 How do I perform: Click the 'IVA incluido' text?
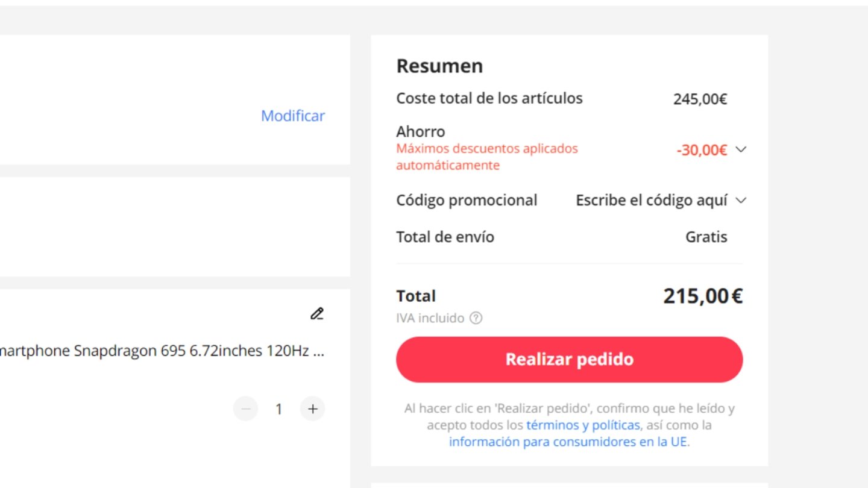pos(430,318)
